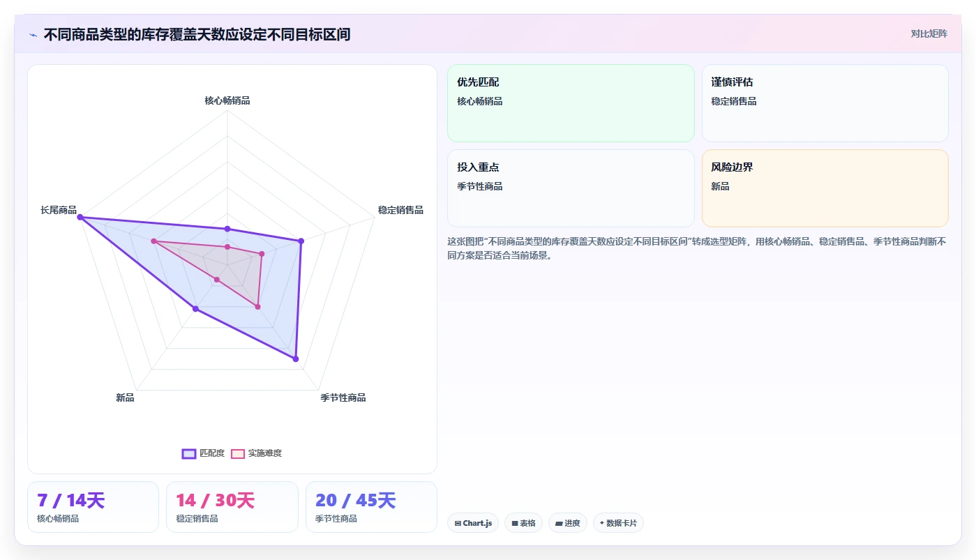Click the 实施难度 legend label text
976x560 pixels.
pos(265,453)
